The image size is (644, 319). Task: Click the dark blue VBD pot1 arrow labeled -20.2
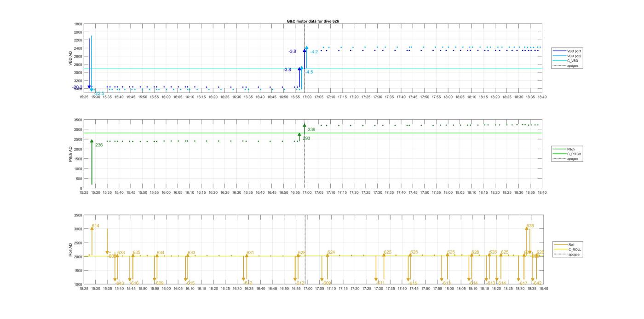(89, 64)
